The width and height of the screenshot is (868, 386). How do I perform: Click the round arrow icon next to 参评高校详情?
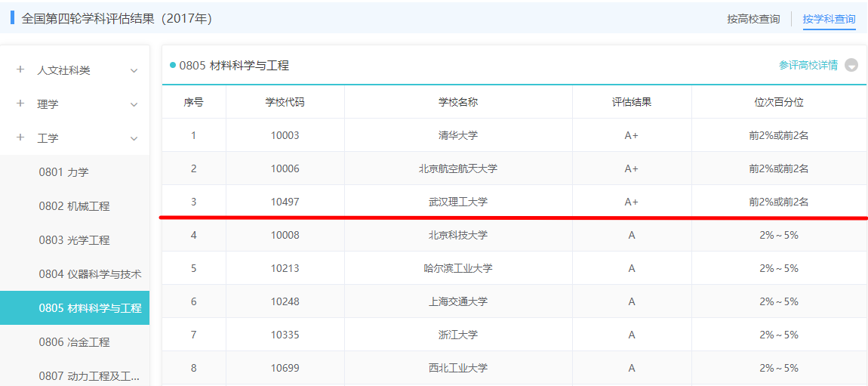851,66
